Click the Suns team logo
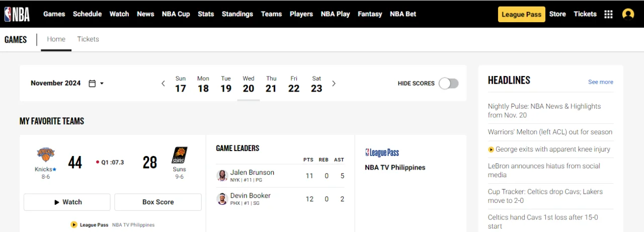Screen dimensions: 644x232 click(x=180, y=155)
